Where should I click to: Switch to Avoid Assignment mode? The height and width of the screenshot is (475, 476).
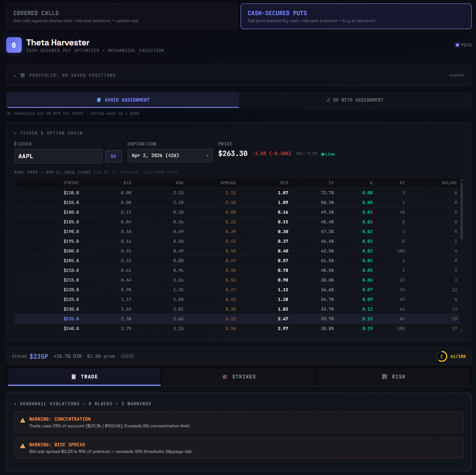point(123,100)
